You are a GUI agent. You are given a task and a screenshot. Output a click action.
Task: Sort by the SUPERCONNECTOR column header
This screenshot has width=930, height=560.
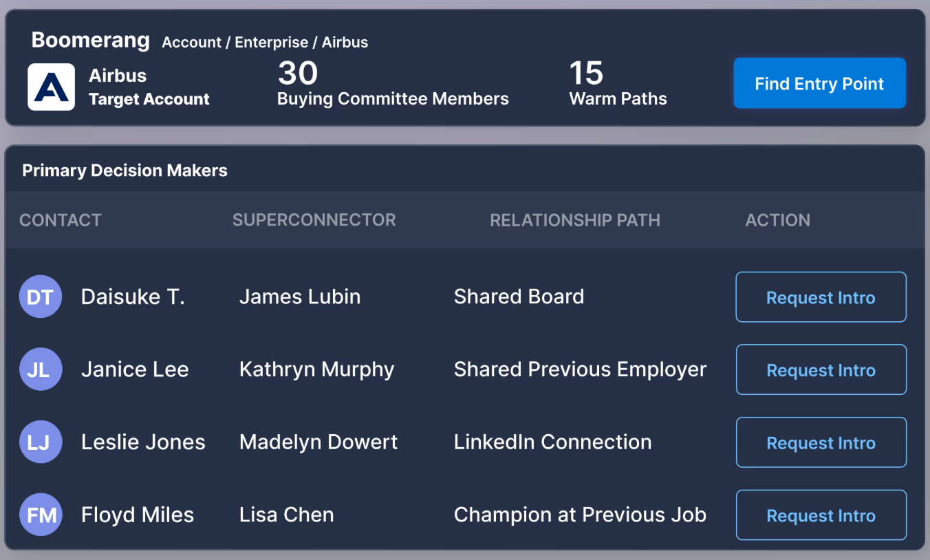[314, 220]
